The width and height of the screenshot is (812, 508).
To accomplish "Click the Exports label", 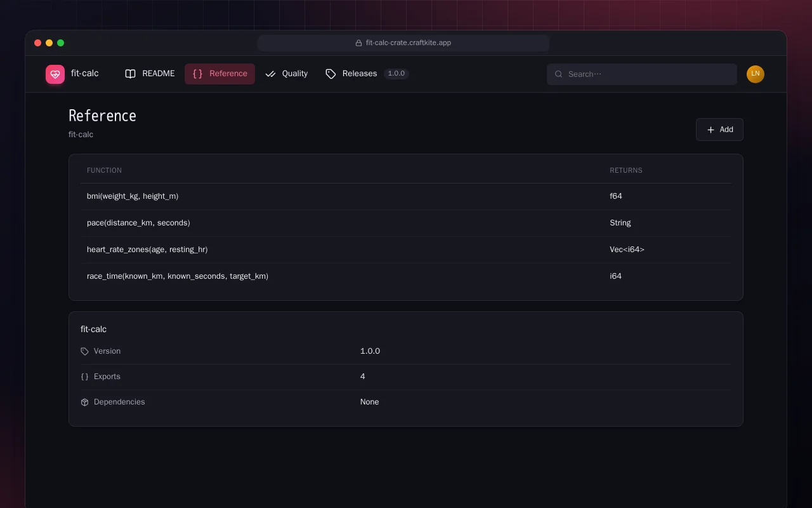I will tap(107, 377).
